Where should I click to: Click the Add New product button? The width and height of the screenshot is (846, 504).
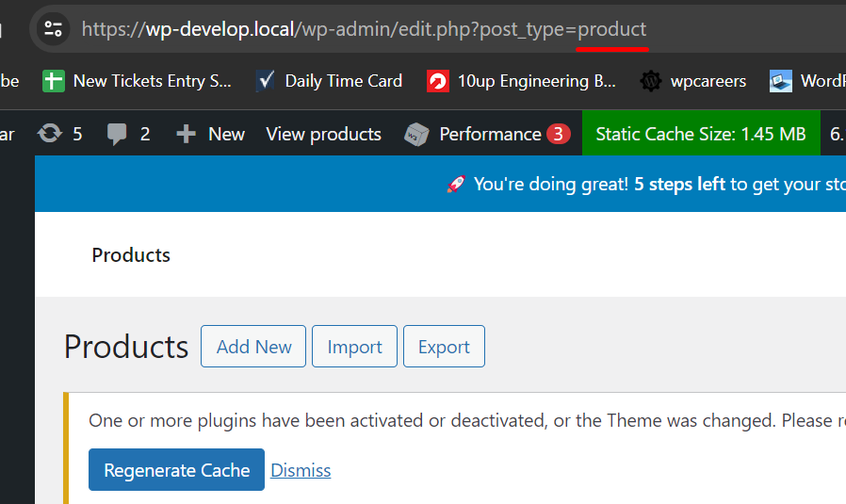(x=253, y=347)
